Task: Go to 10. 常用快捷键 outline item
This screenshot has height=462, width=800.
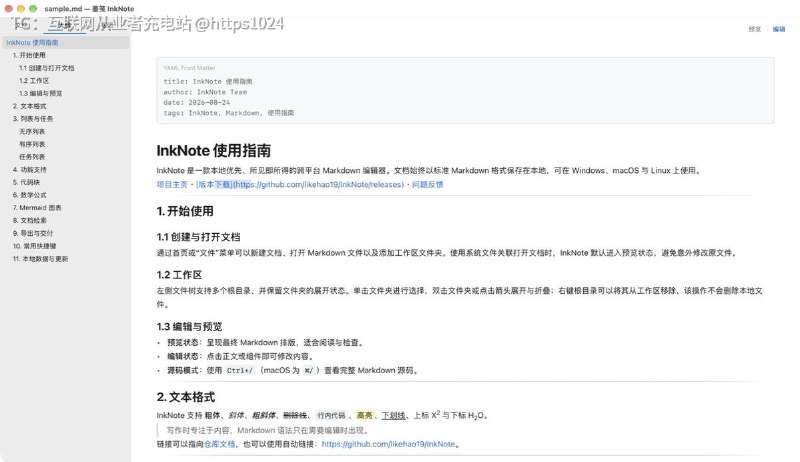Action: pos(34,246)
